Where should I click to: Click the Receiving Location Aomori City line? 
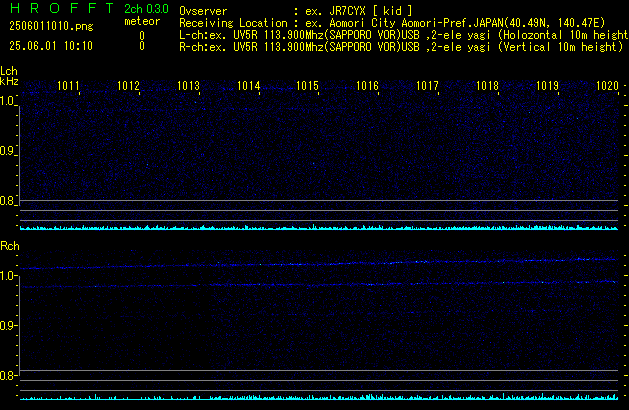[x=392, y=23]
